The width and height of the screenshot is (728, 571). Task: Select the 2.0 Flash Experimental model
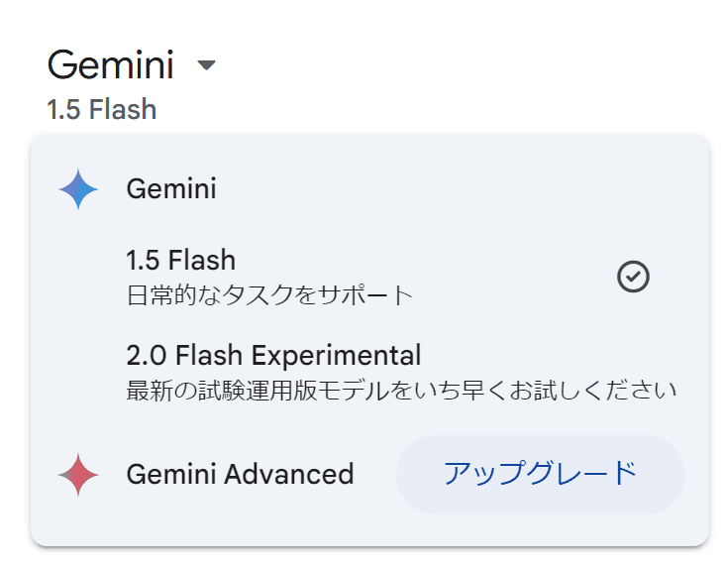click(x=369, y=372)
